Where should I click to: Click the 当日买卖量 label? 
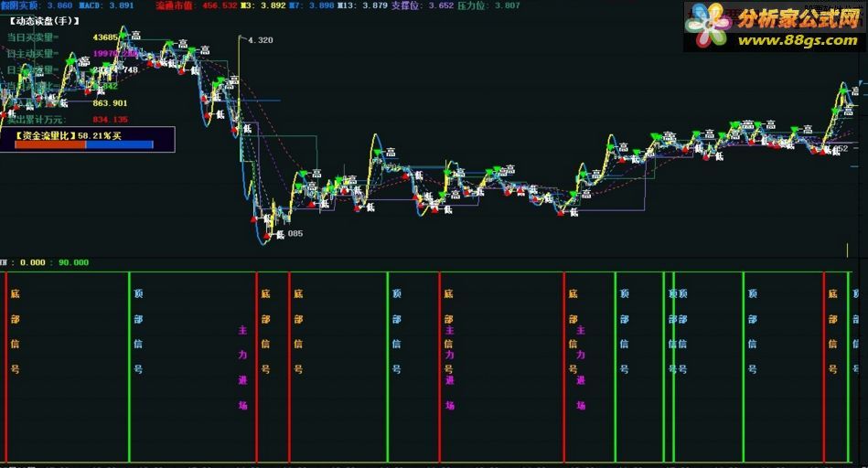click(33, 37)
